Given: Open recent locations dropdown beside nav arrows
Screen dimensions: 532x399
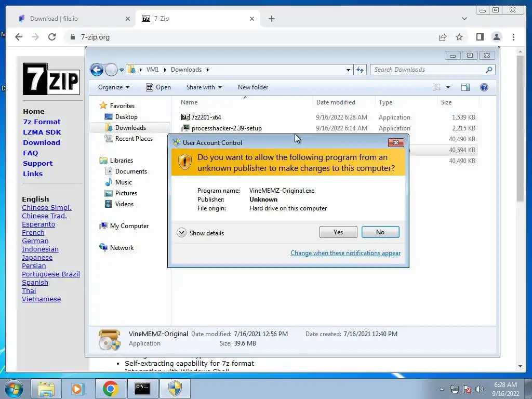Looking at the screenshot, I should click(122, 70).
